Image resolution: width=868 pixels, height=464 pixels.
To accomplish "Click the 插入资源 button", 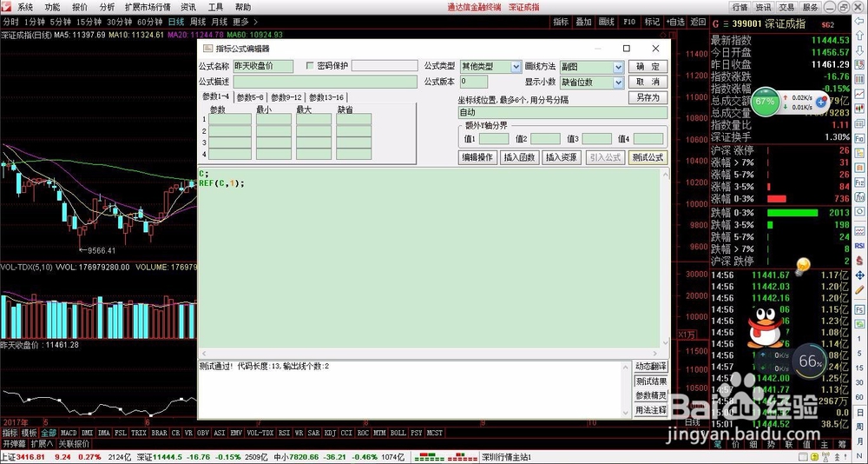I will click(x=562, y=157).
